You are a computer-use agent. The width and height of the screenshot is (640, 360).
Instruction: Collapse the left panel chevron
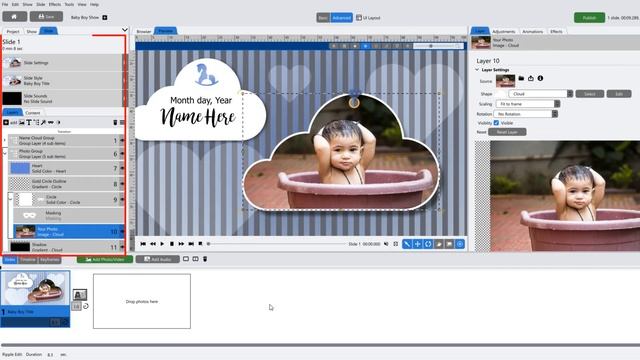(124, 30)
